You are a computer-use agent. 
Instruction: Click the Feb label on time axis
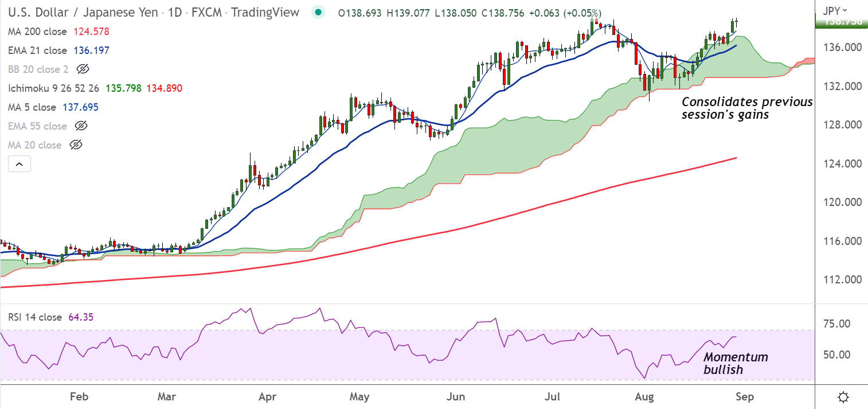tap(79, 396)
